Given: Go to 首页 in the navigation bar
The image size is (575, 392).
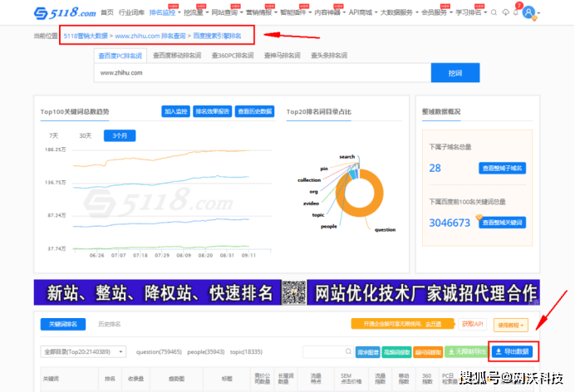Looking at the screenshot, I should [x=107, y=12].
